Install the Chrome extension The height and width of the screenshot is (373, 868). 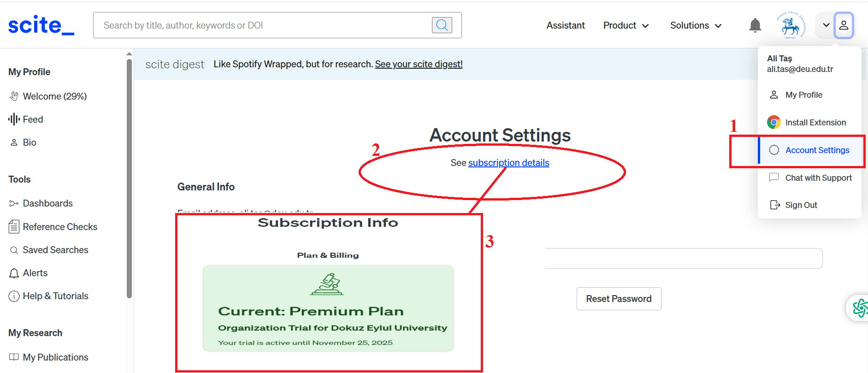tap(815, 123)
